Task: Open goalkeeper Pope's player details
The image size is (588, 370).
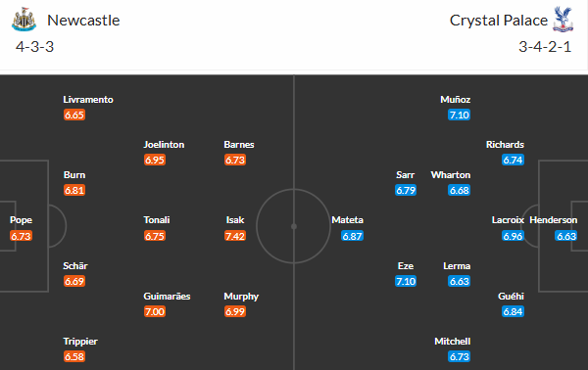Action: [x=21, y=220]
